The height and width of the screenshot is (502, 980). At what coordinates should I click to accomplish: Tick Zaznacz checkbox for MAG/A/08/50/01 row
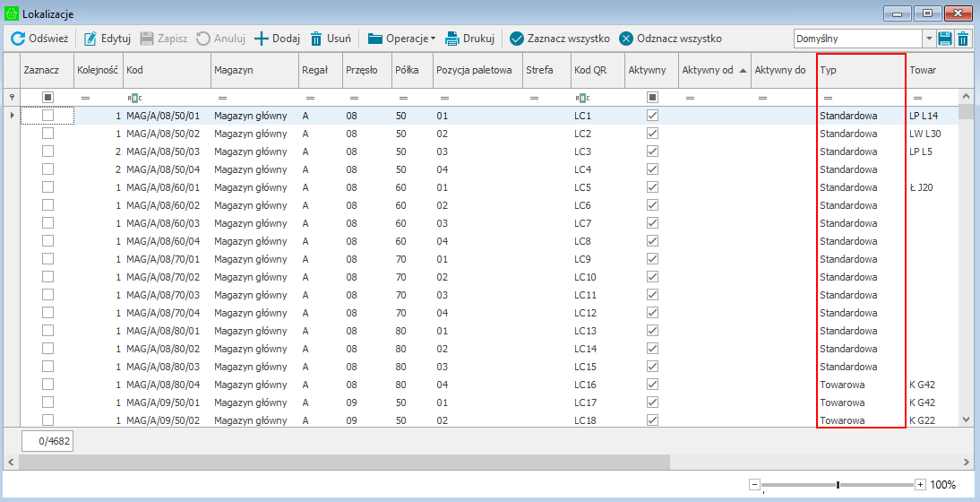click(47, 116)
